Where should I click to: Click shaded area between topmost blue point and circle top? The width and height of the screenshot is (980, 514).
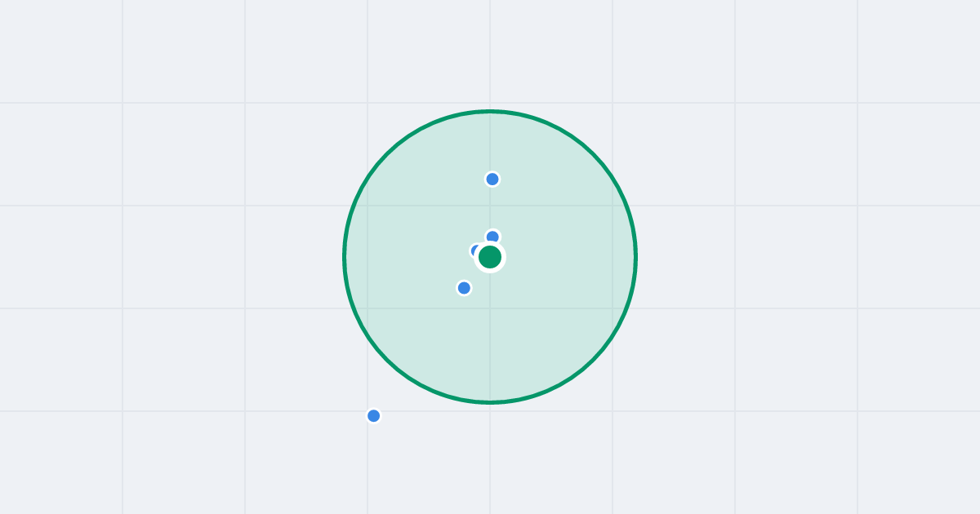491,143
